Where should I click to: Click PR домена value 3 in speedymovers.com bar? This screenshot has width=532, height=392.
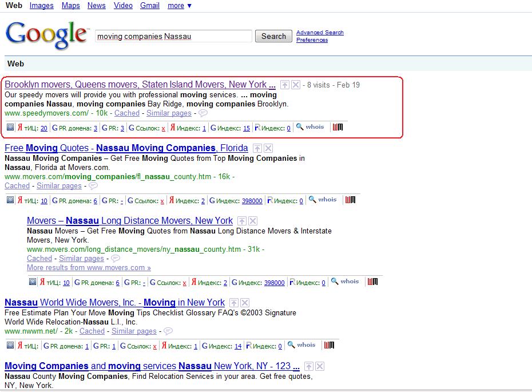coord(96,128)
